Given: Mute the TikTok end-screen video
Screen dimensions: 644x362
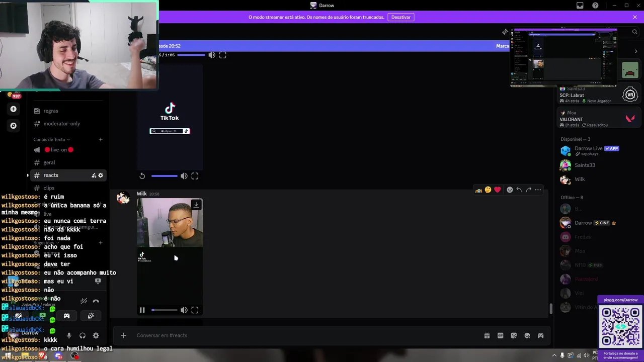Looking at the screenshot, I should coord(184,176).
